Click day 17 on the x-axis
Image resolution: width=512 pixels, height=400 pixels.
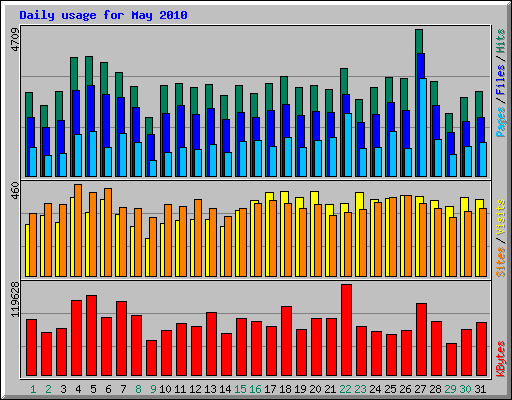click(270, 389)
